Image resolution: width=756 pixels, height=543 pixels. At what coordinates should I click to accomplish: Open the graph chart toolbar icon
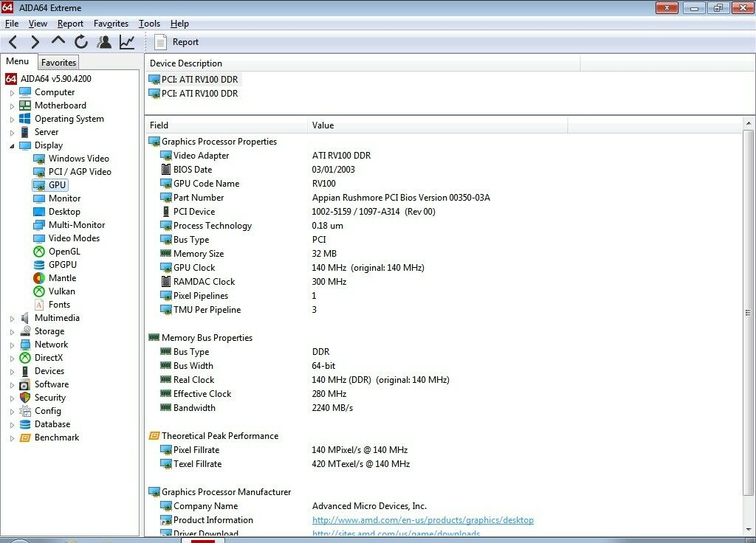(127, 42)
